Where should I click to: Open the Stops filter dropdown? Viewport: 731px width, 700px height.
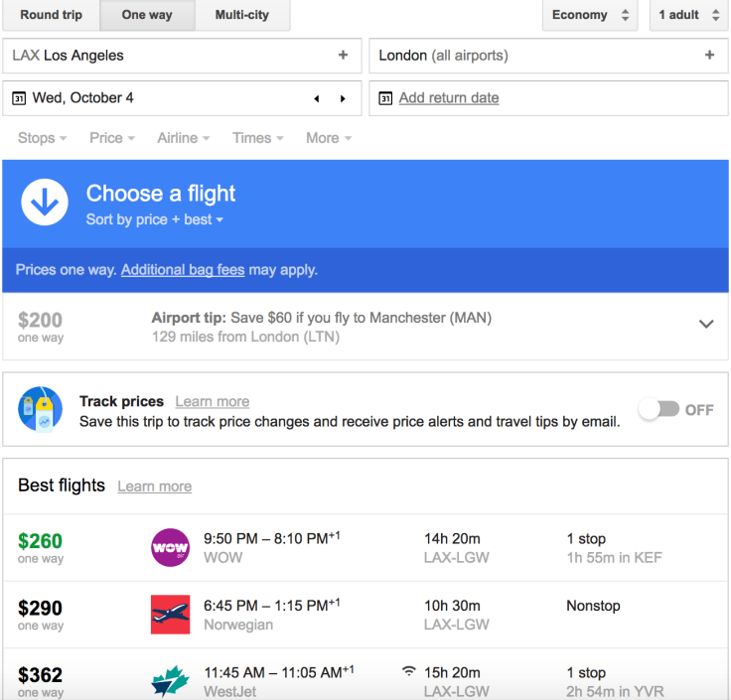43,138
